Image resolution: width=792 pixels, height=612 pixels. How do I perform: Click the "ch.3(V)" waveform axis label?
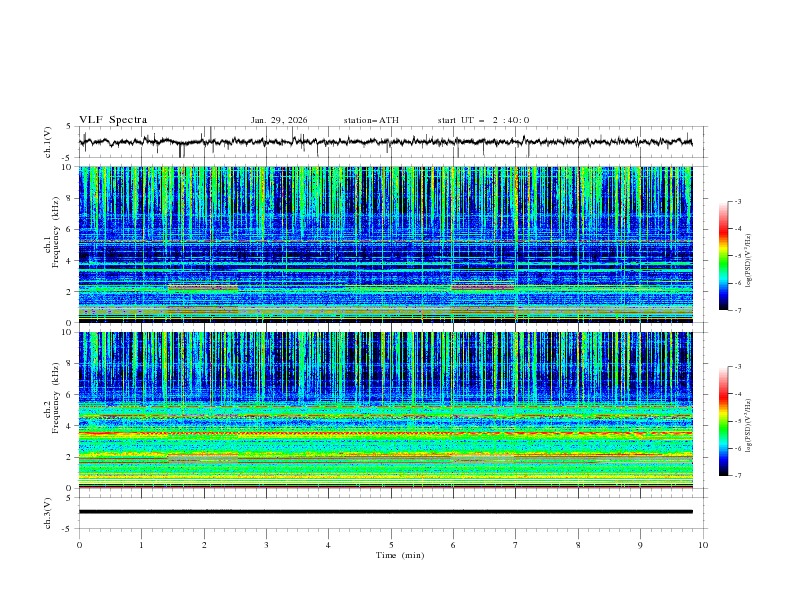point(48,514)
